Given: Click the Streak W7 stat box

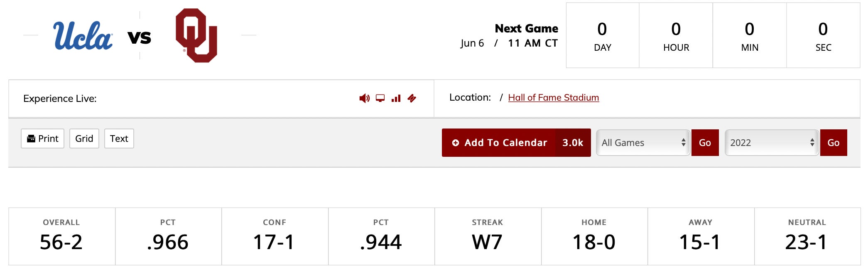Looking at the screenshot, I should point(488,236).
